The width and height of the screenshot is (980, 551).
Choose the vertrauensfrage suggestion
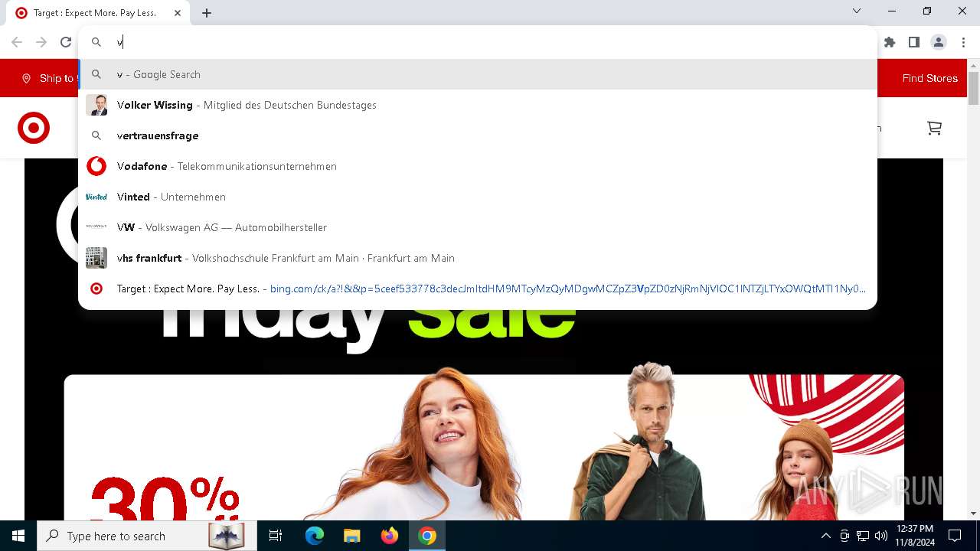[478, 135]
